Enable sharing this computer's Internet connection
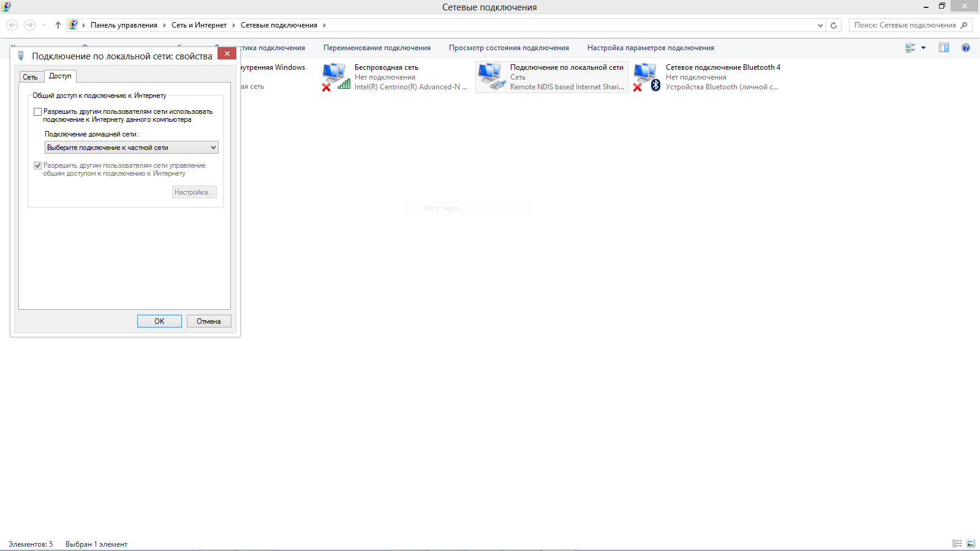Viewport: 980px width, 551px height. [x=38, y=112]
